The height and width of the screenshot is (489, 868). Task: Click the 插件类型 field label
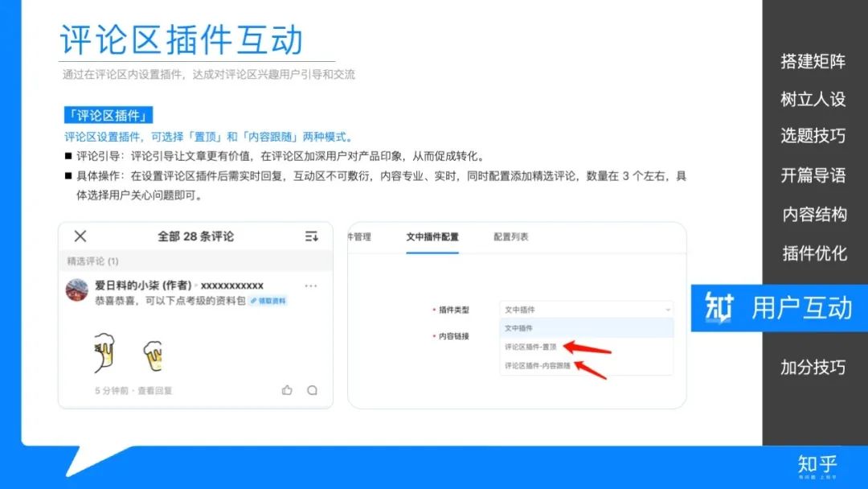click(x=454, y=310)
